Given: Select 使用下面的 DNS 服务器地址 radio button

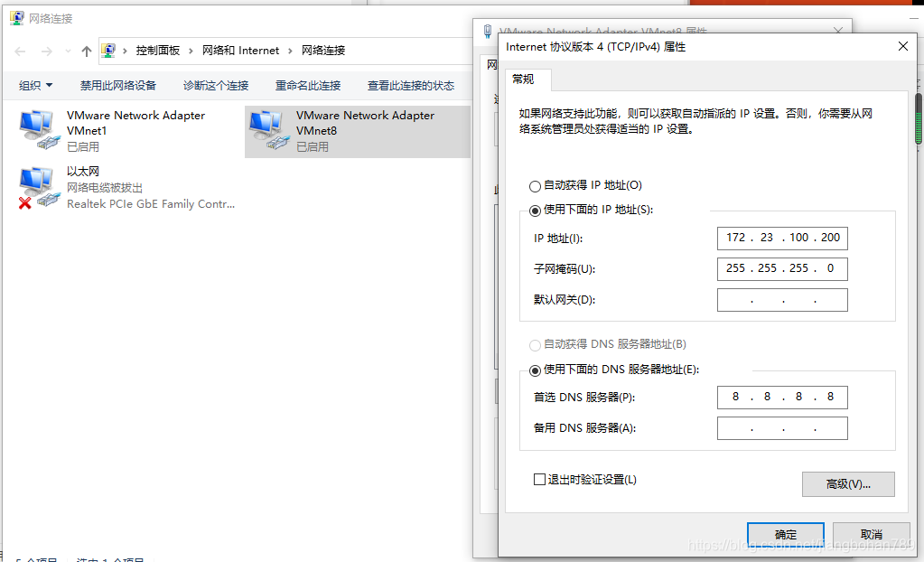Looking at the screenshot, I should click(x=535, y=370).
